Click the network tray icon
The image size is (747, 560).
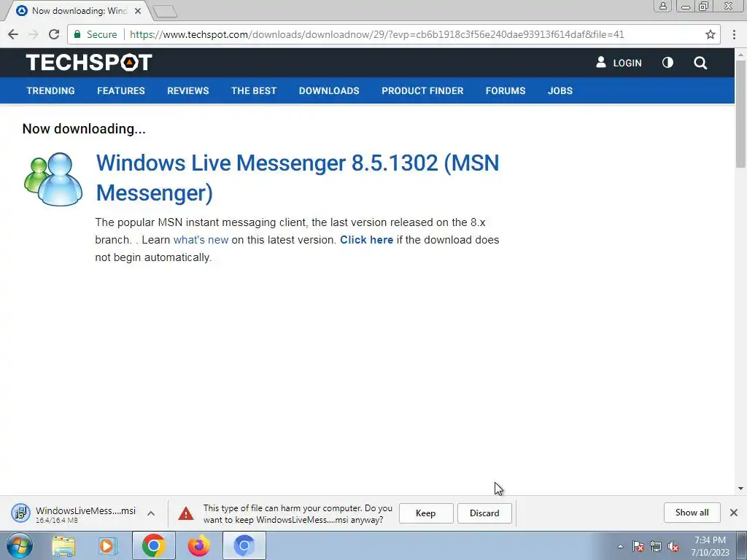[656, 546]
